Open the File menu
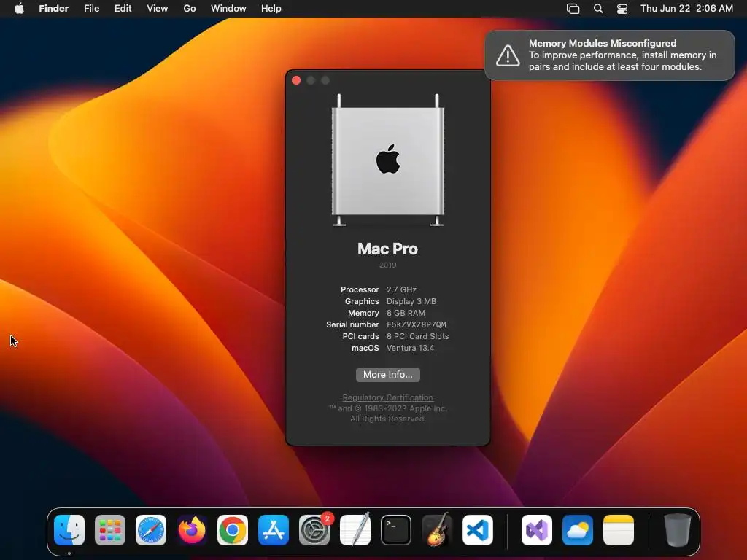The image size is (747, 560). point(91,8)
